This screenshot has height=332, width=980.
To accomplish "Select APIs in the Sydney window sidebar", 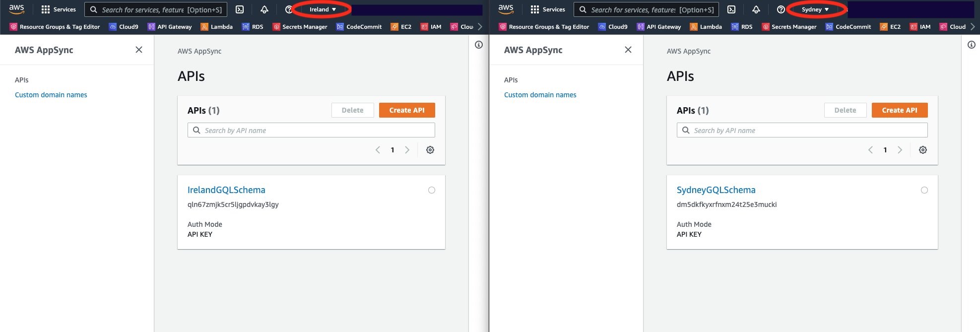I will pyautogui.click(x=511, y=80).
